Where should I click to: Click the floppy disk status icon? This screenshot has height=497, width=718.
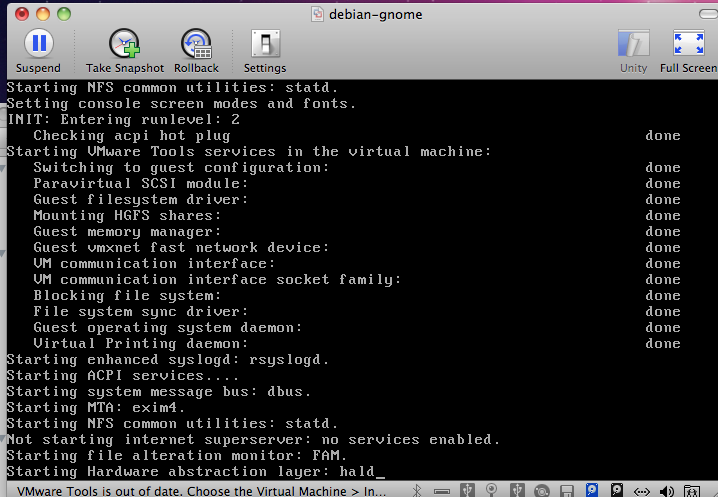(x=567, y=491)
